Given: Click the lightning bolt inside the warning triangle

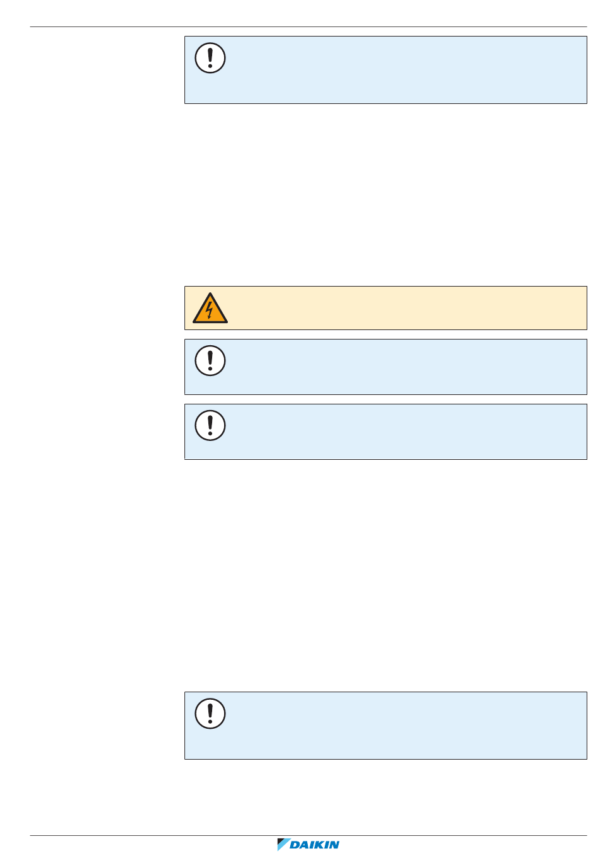Looking at the screenshot, I should coord(210,310).
